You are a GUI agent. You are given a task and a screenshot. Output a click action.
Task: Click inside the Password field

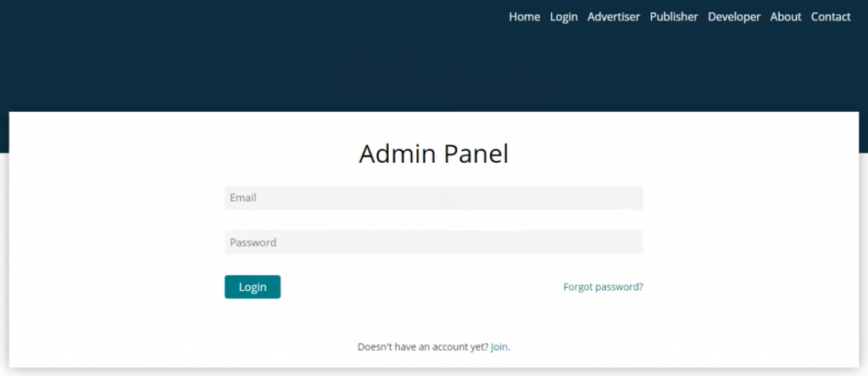[x=433, y=243]
